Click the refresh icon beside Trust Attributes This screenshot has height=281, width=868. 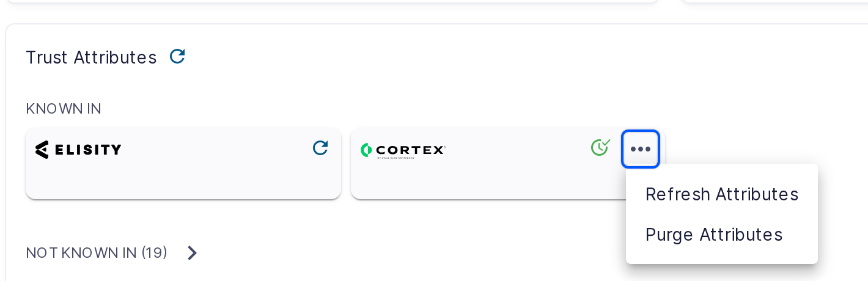(177, 57)
